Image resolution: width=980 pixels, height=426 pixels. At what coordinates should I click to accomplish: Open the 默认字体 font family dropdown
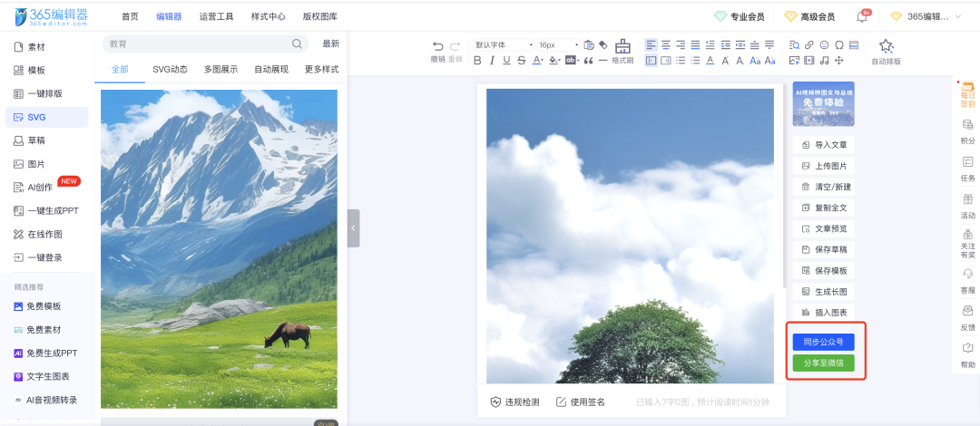coord(504,45)
